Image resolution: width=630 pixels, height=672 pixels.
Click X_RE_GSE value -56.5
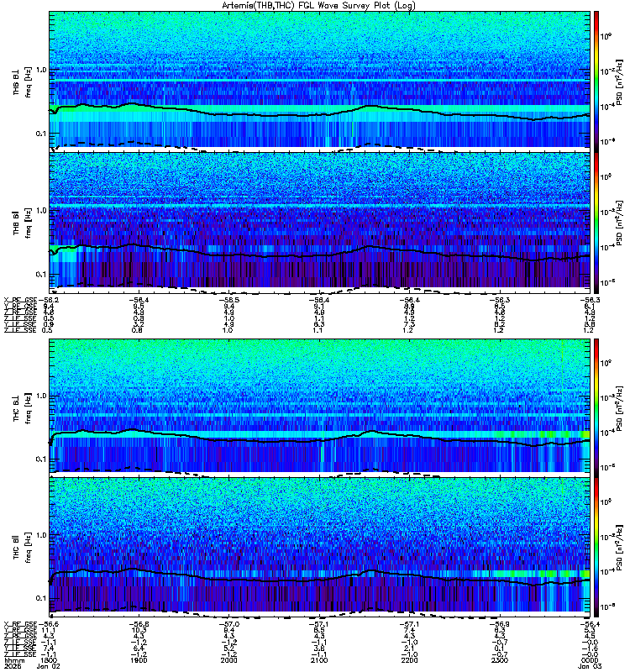tap(229, 300)
